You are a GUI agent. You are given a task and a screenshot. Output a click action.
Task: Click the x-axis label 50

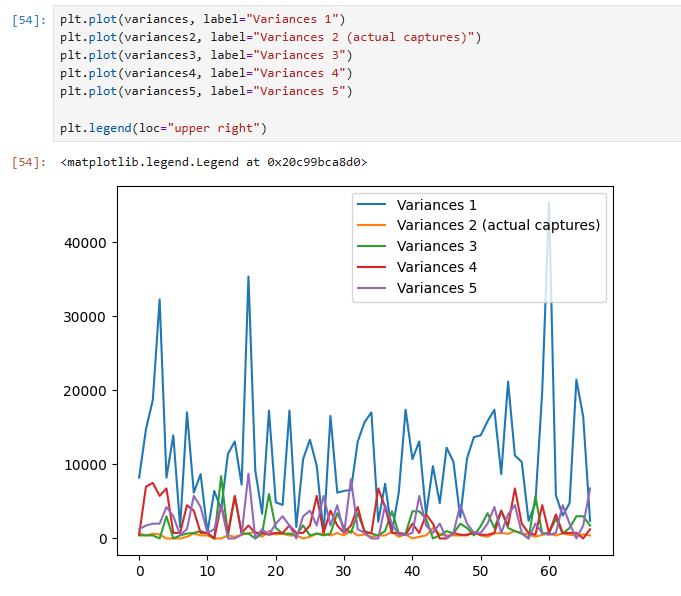click(x=480, y=571)
